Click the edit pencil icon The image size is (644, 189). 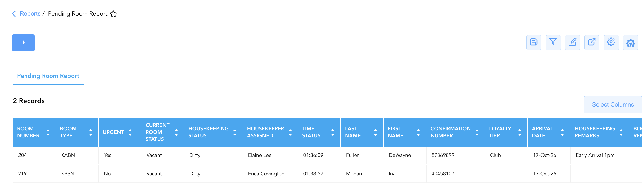click(x=572, y=42)
